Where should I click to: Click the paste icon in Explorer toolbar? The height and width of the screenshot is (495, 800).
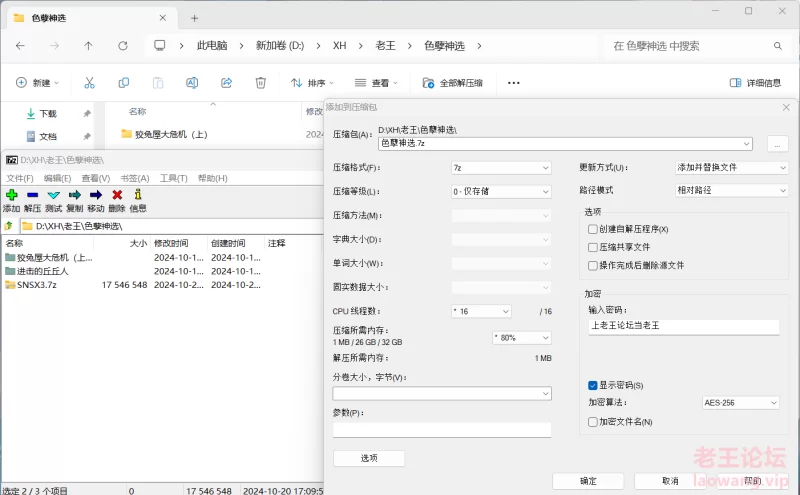[x=158, y=83]
